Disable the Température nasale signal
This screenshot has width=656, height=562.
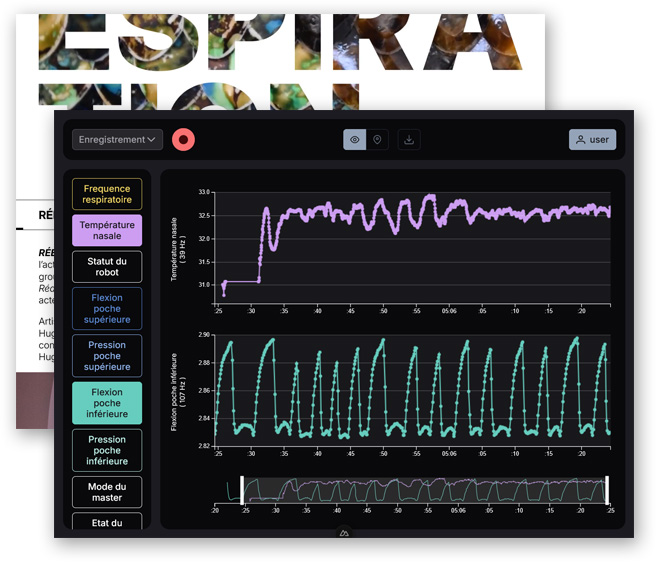point(107,231)
